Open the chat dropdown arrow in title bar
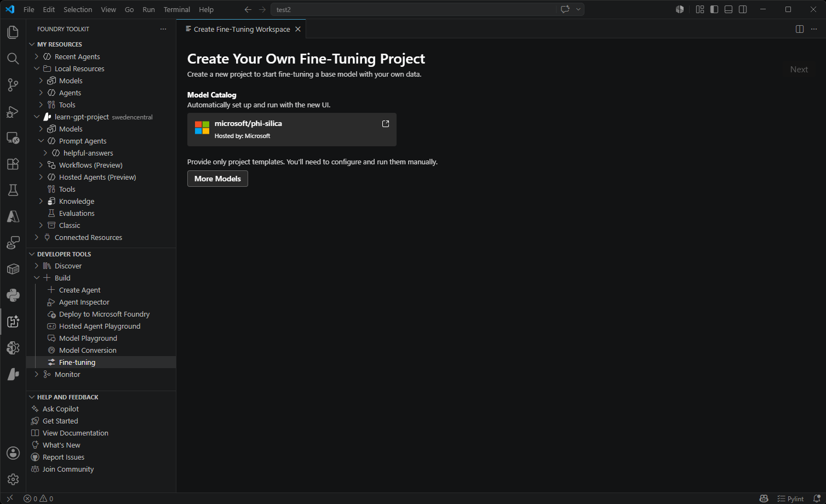826x504 pixels. pyautogui.click(x=578, y=9)
